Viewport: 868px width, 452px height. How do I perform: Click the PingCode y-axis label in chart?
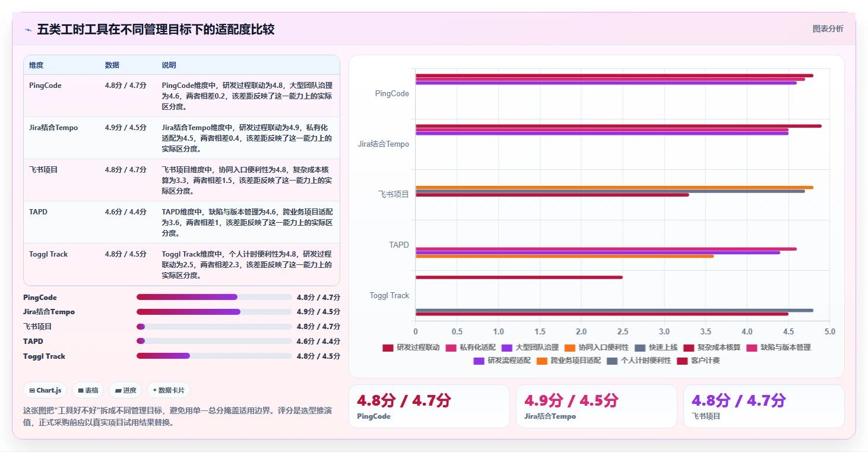click(392, 94)
